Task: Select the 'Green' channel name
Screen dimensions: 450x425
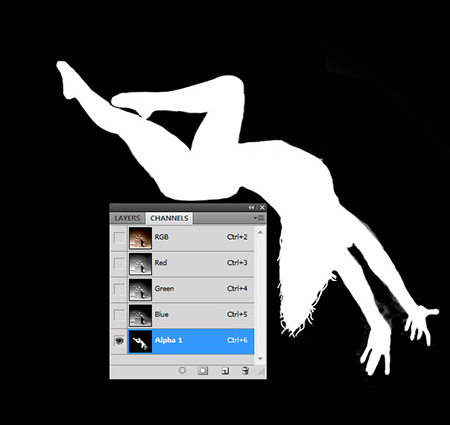Action: 164,288
